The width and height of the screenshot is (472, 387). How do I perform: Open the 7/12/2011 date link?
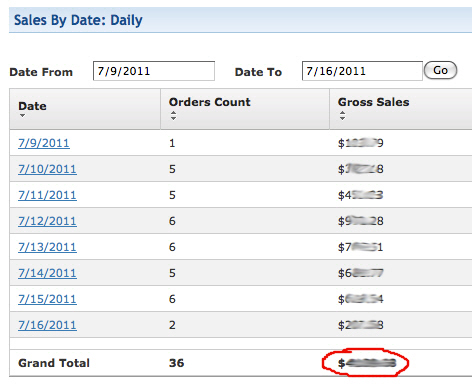pyautogui.click(x=47, y=221)
